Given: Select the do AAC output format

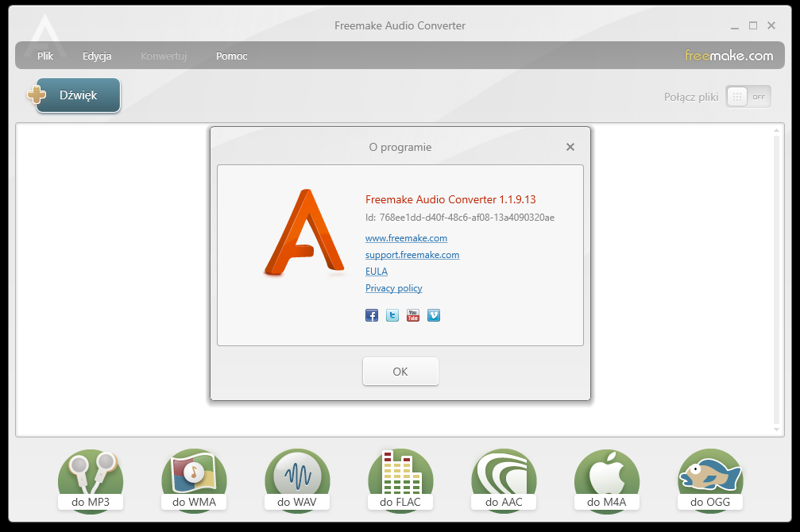Looking at the screenshot, I should (x=504, y=480).
